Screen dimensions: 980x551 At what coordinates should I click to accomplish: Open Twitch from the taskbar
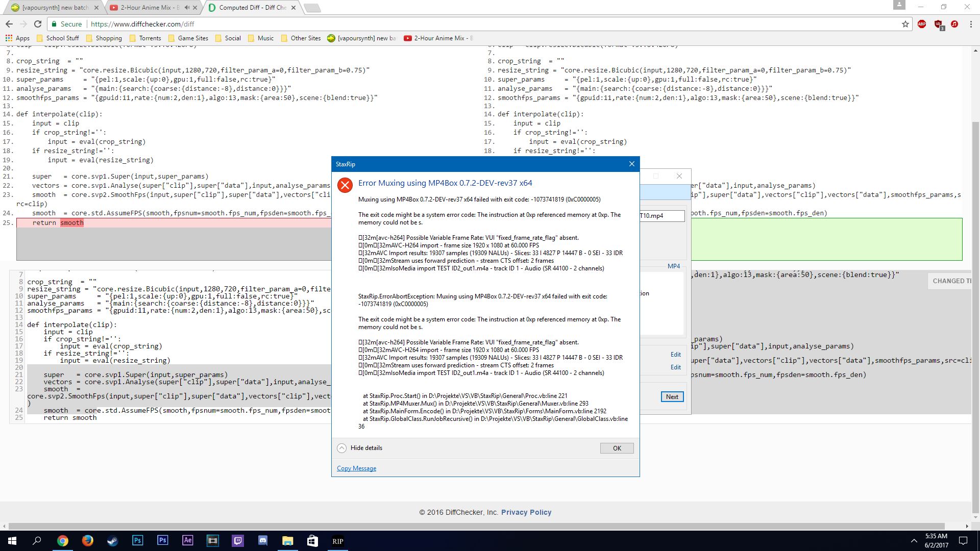point(238,541)
